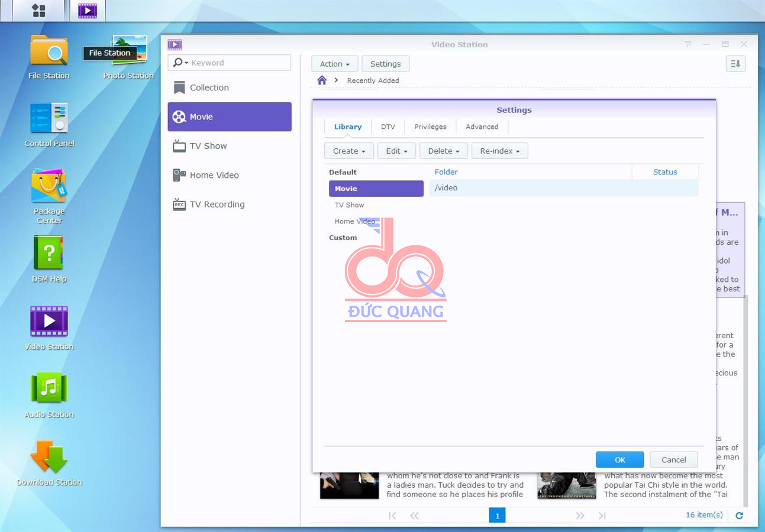Click the left movie poster thumbnail

pyautogui.click(x=349, y=485)
